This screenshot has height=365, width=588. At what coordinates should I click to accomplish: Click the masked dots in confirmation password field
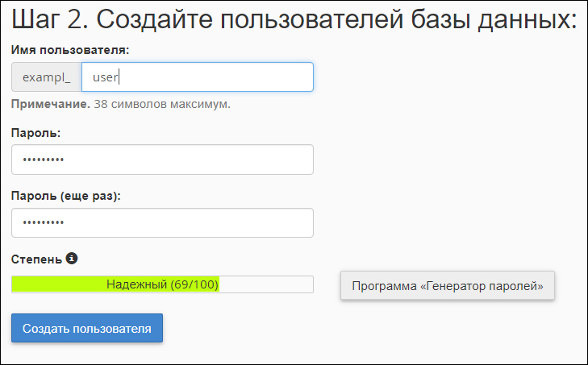[x=44, y=223]
